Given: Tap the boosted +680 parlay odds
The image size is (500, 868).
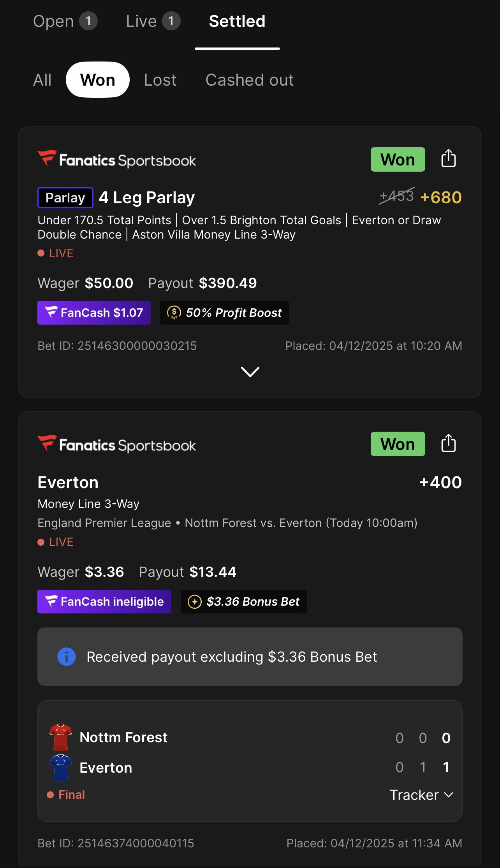Looking at the screenshot, I should [x=441, y=197].
